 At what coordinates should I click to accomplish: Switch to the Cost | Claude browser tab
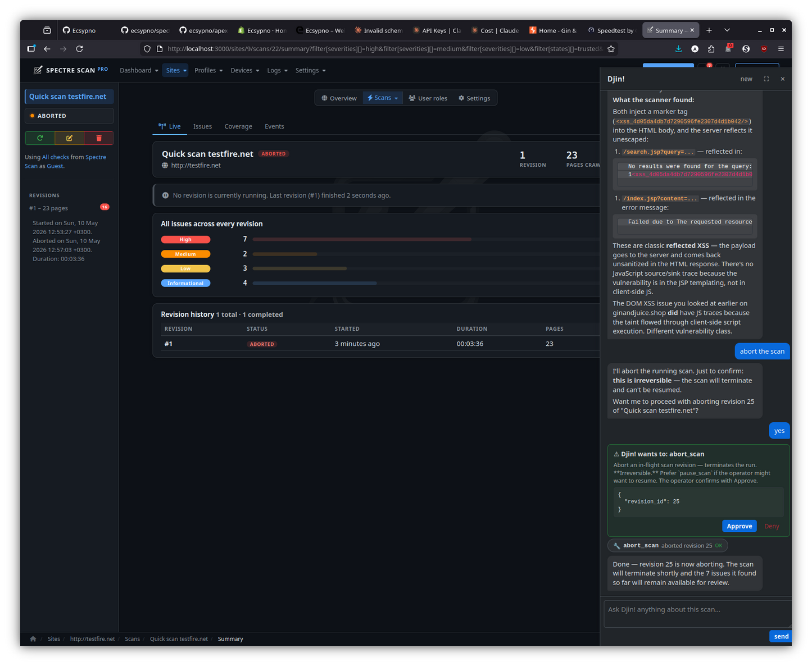pyautogui.click(x=495, y=30)
